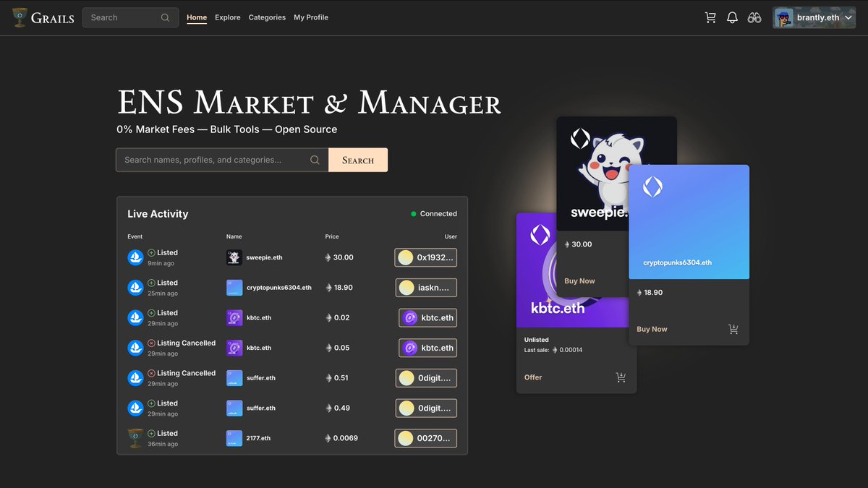The height and width of the screenshot is (488, 868).
Task: Expand the brantly.eth account dropdown chevron
Action: (848, 18)
